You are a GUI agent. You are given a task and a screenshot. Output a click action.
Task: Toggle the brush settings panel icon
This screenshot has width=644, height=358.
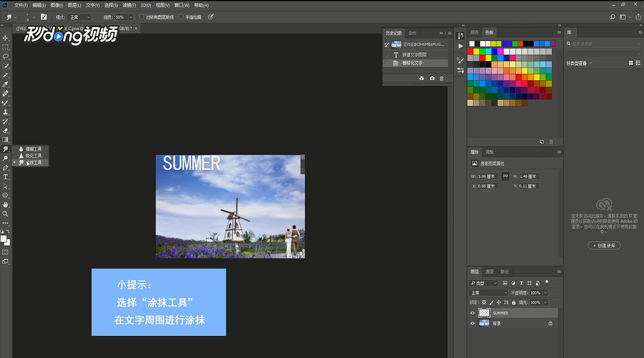(43, 17)
